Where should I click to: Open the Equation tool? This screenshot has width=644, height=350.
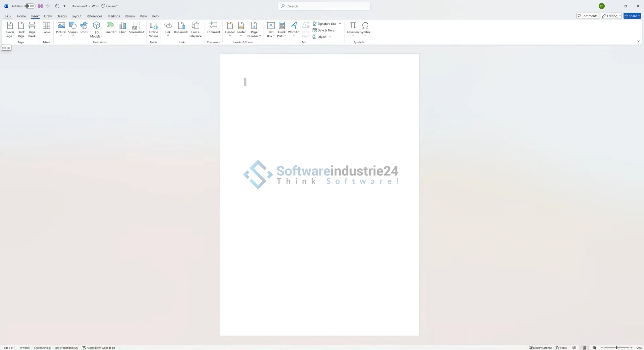pos(353,28)
